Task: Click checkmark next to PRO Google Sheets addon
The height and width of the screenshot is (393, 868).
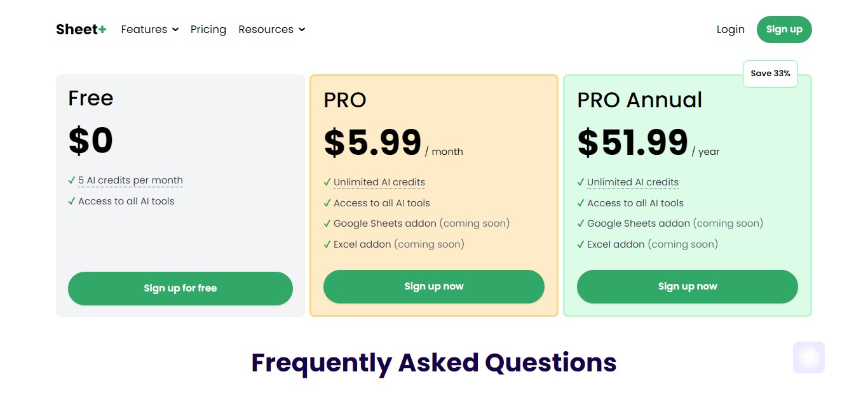Action: [x=327, y=223]
